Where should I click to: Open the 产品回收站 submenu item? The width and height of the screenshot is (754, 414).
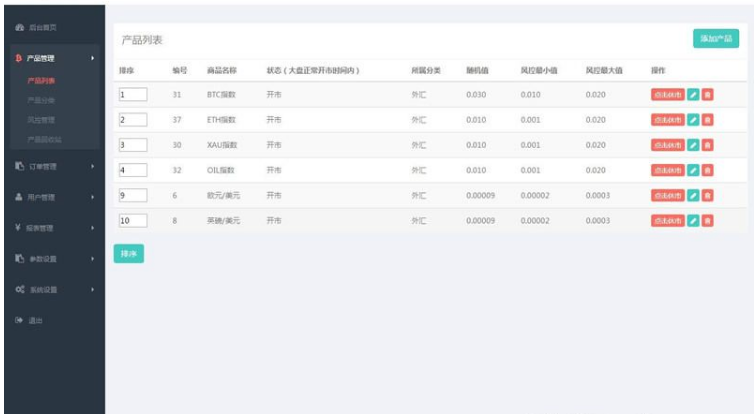coord(45,139)
